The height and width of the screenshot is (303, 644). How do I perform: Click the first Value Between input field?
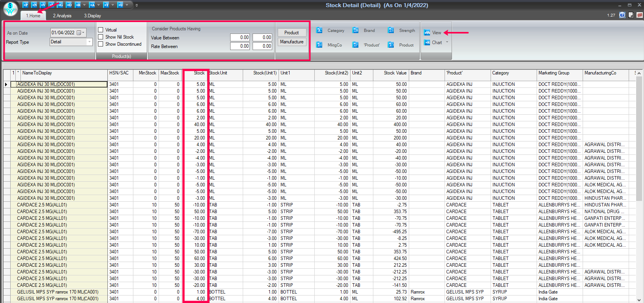tap(240, 37)
